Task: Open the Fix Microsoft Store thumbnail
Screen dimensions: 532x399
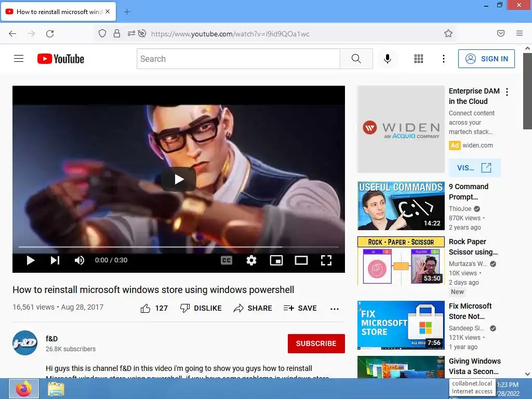Action: (401, 325)
